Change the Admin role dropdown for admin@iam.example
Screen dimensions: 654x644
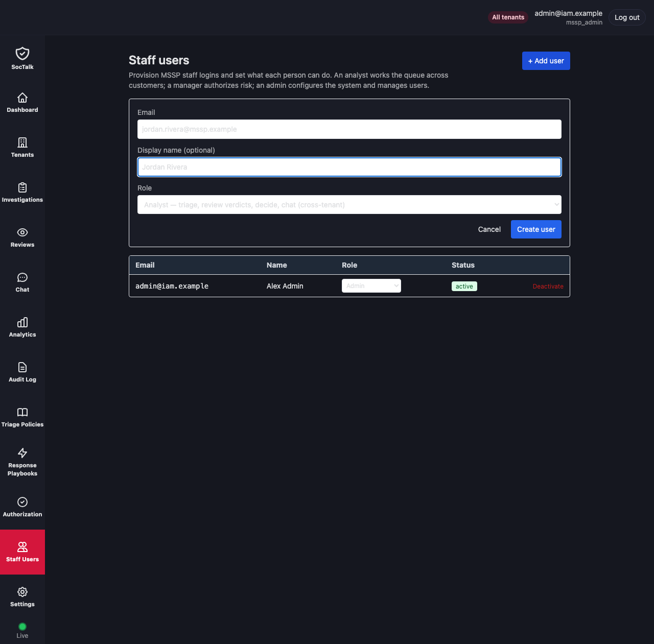coord(371,286)
